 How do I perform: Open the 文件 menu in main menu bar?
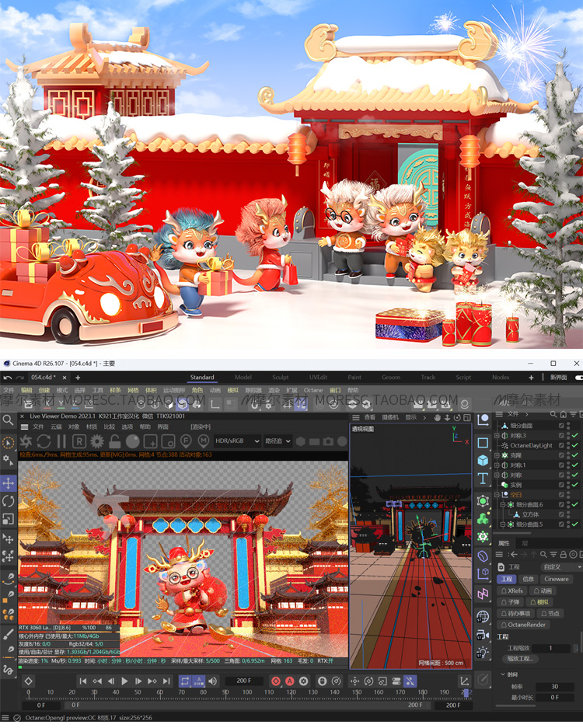[x=9, y=391]
